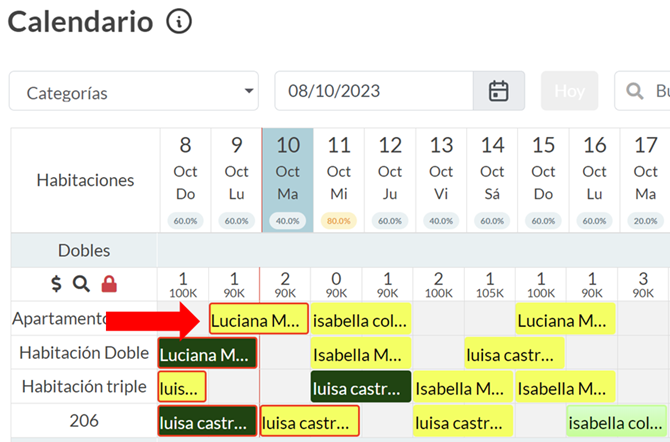Click the red padlock icon
Image resolution: width=670 pixels, height=442 pixels.
(109, 284)
